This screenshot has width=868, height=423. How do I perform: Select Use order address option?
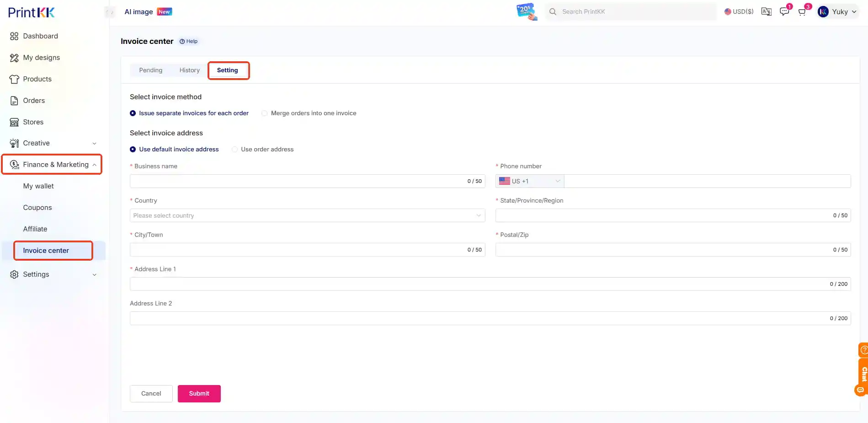234,149
